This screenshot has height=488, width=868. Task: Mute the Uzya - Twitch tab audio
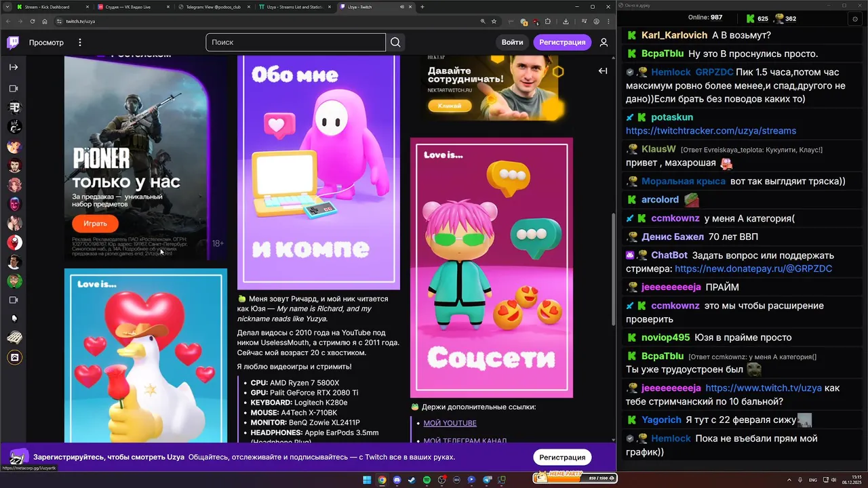click(x=402, y=7)
